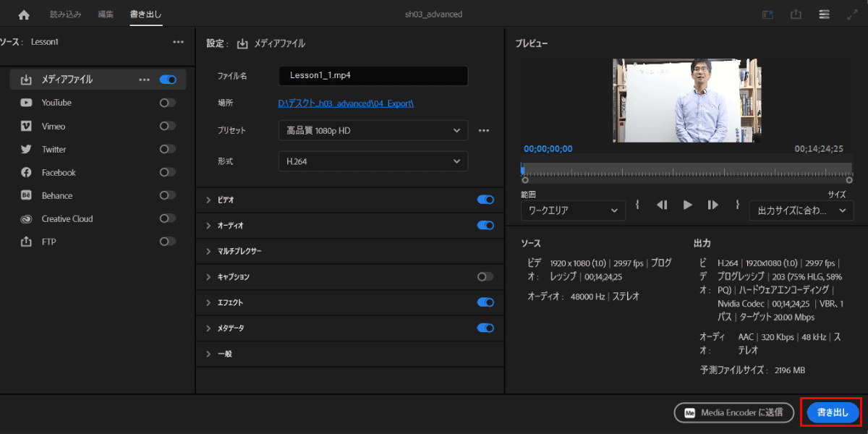
Task: Open source Lesson1 options ellipsis
Action: pos(178,42)
